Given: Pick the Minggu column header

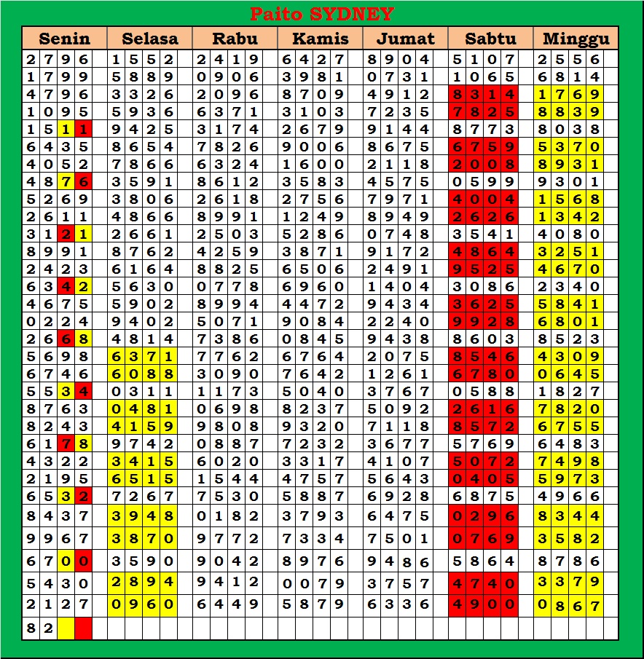Looking at the screenshot, I should tap(576, 39).
